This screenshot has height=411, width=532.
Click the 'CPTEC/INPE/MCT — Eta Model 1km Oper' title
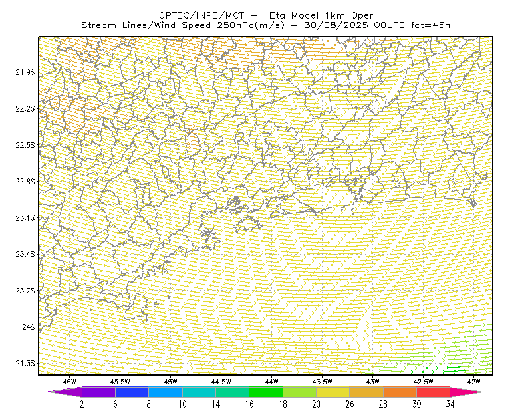point(266,15)
